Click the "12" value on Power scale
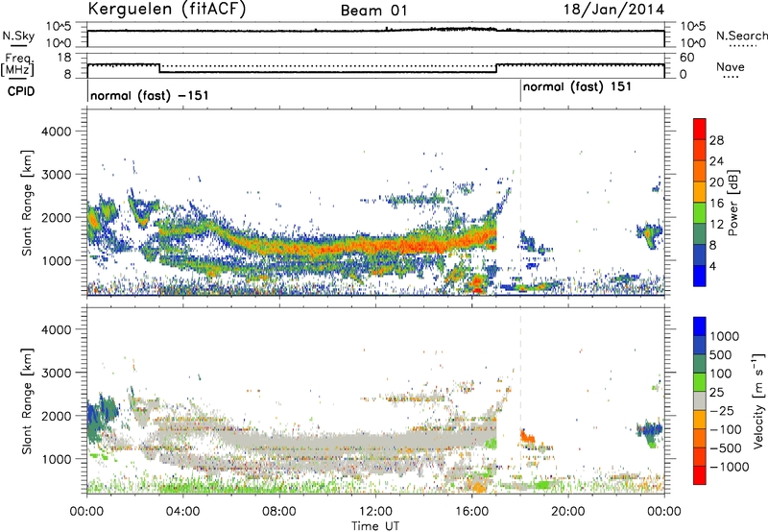 [x=716, y=224]
